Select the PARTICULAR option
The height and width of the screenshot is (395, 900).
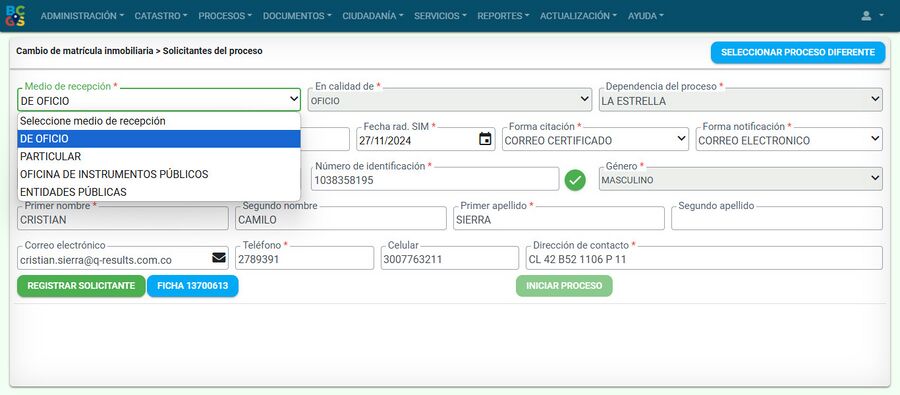click(x=159, y=156)
